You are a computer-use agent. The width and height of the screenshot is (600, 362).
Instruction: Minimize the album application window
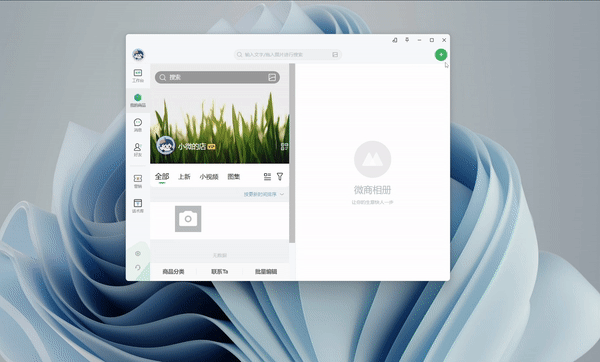point(419,40)
